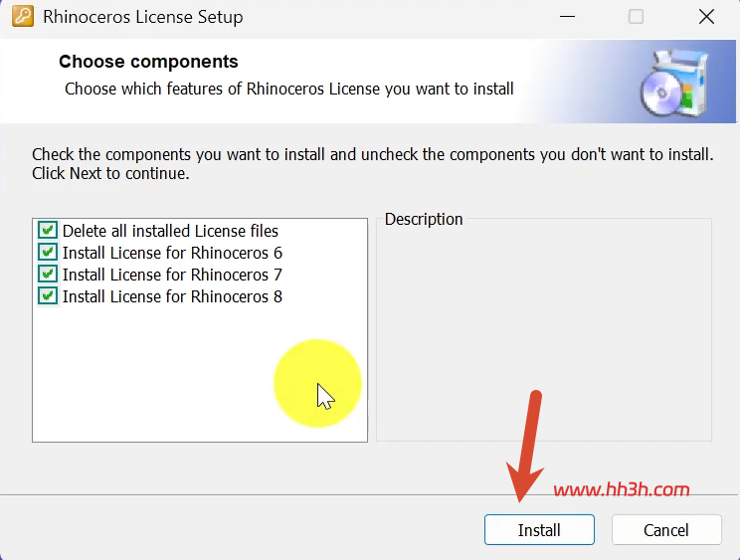740x560 pixels.
Task: Toggle the Rhinoceros 6 license checkbox
Action: click(48, 253)
